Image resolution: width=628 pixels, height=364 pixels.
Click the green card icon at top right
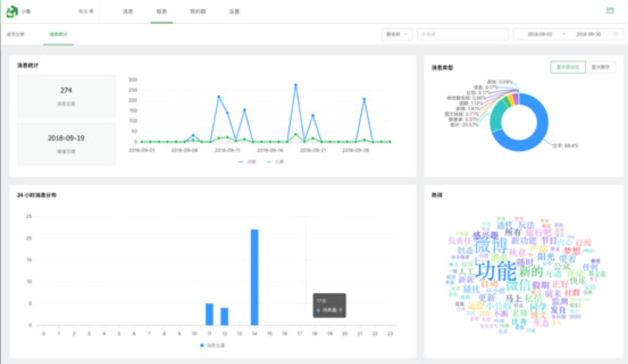tap(610, 11)
